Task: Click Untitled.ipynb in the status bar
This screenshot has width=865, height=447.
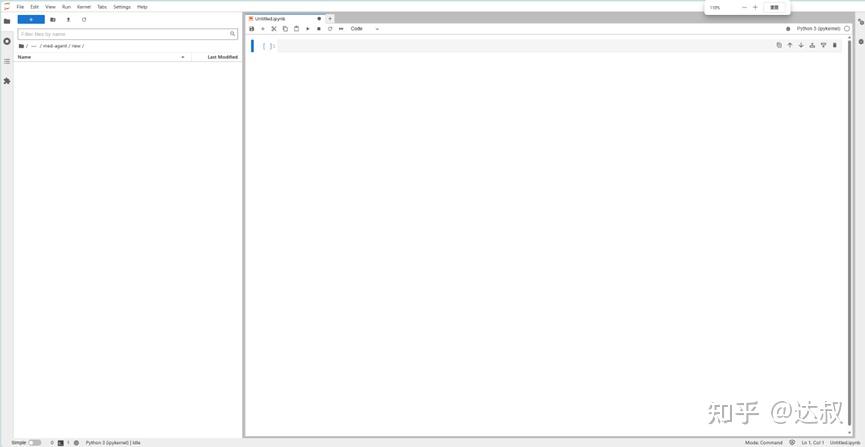Action: (x=845, y=443)
